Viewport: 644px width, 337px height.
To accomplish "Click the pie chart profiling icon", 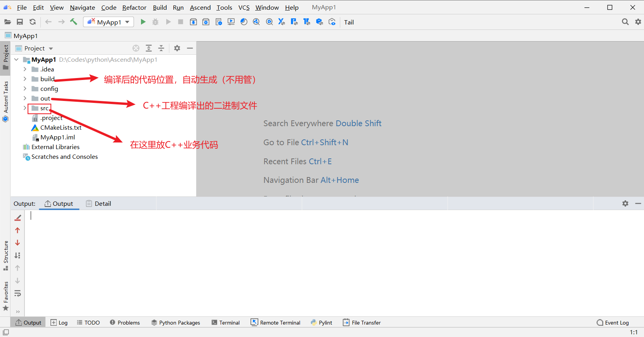I will point(244,22).
